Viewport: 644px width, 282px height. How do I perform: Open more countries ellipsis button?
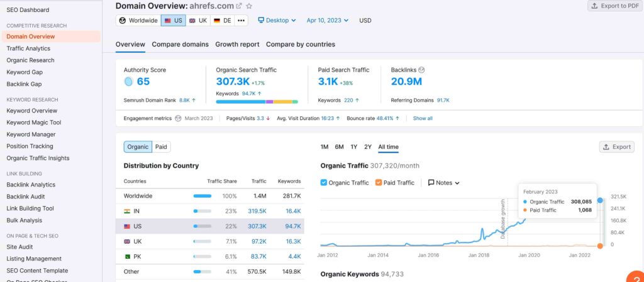pyautogui.click(x=241, y=21)
